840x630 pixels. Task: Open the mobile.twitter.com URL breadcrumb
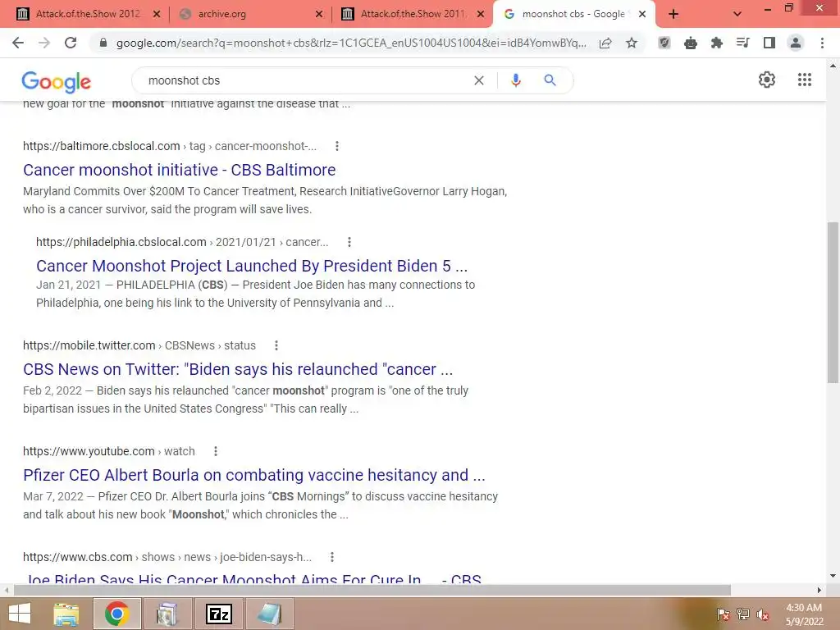click(139, 345)
